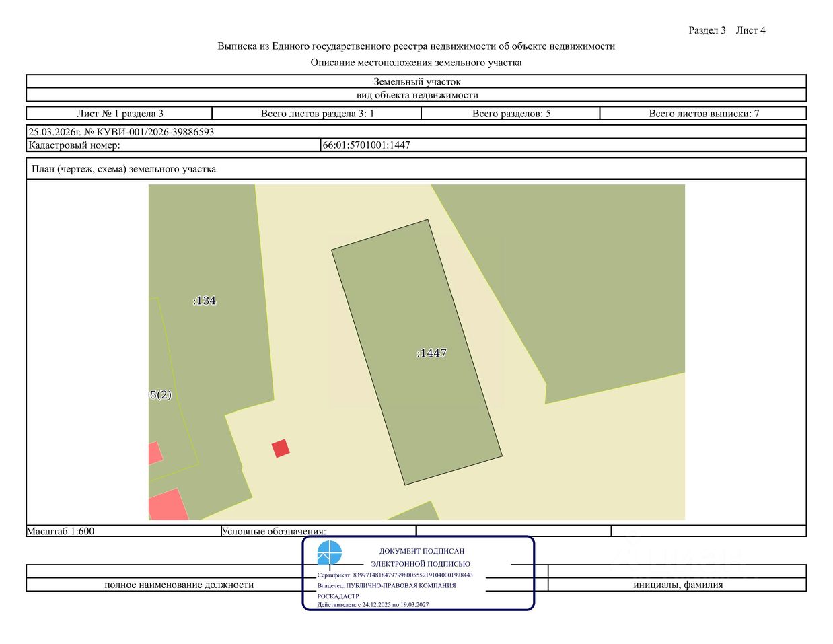Click the partially hidden '05(2)' parcel label

(160, 395)
